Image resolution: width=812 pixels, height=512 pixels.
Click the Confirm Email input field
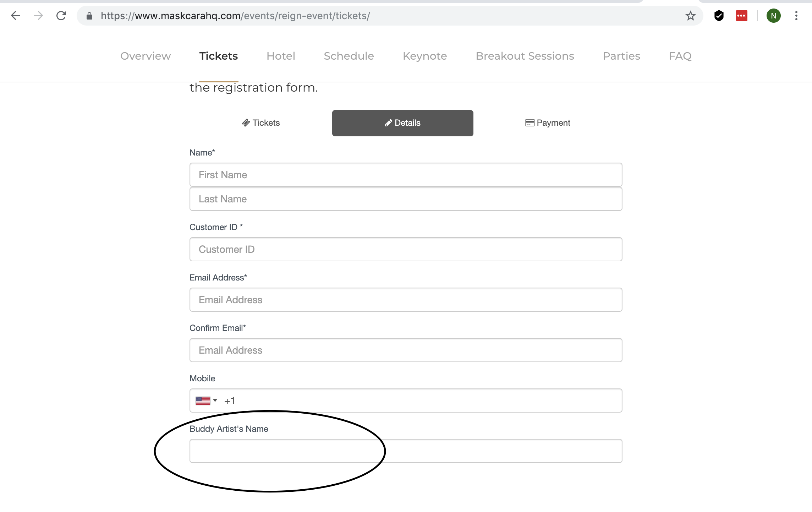(x=406, y=350)
